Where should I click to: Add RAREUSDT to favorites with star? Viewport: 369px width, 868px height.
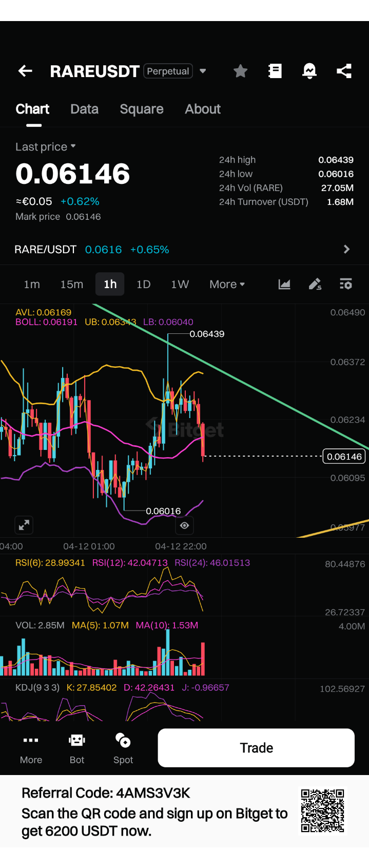(240, 71)
